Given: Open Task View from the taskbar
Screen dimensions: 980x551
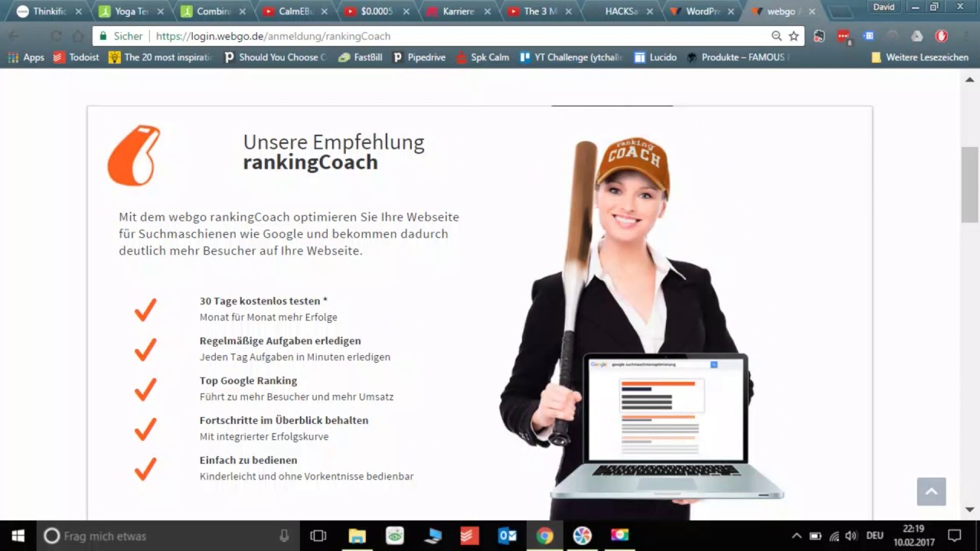Looking at the screenshot, I should [x=318, y=536].
